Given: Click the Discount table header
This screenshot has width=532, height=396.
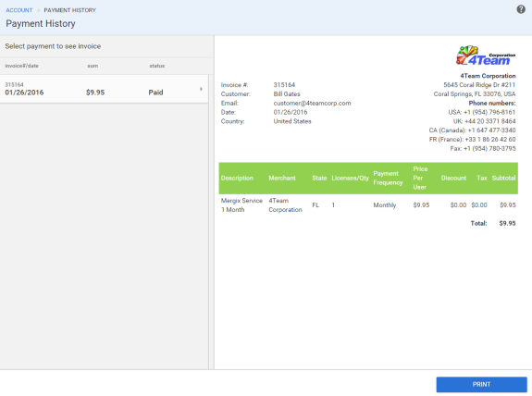Looking at the screenshot, I should pos(453,179).
